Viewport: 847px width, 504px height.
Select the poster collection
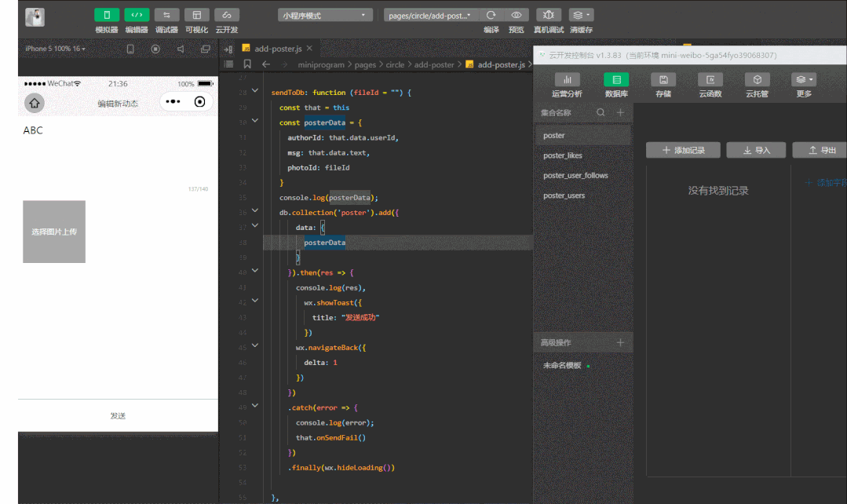tap(583, 136)
